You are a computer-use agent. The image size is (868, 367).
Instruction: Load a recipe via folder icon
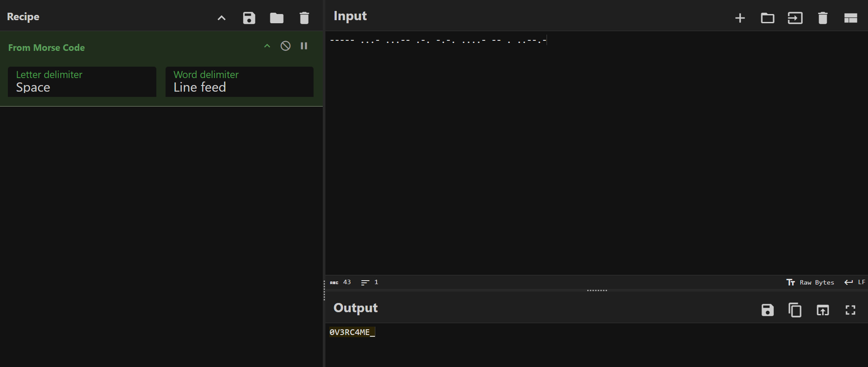pos(277,18)
